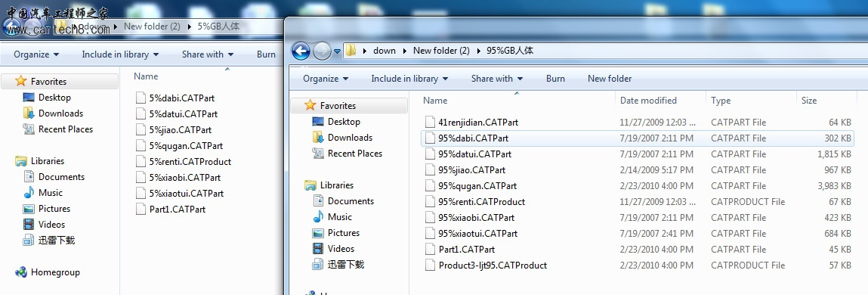Open Desktop in the front window's sidebar
The image size is (868, 295).
pos(344,122)
